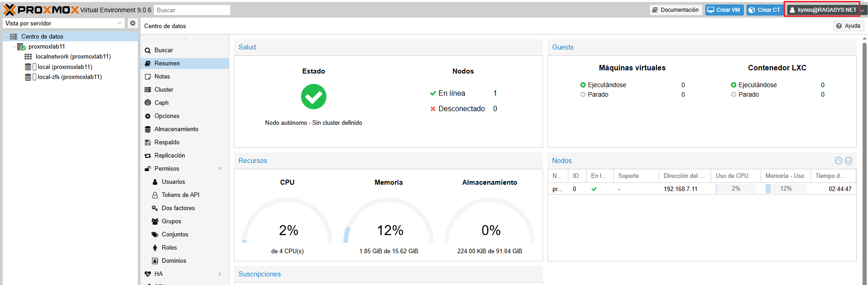Click the Nodos panel expand-down icon
The height and width of the screenshot is (285, 868).
click(849, 161)
